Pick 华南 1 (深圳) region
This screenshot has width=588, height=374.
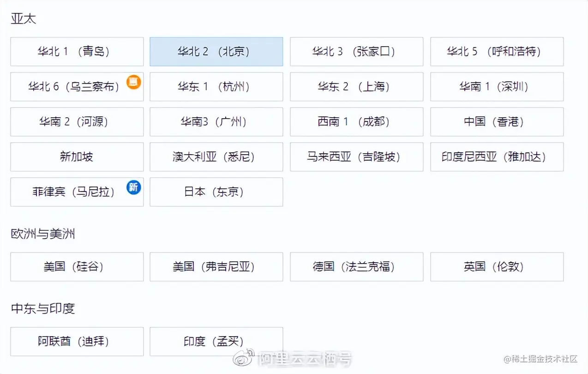click(497, 87)
